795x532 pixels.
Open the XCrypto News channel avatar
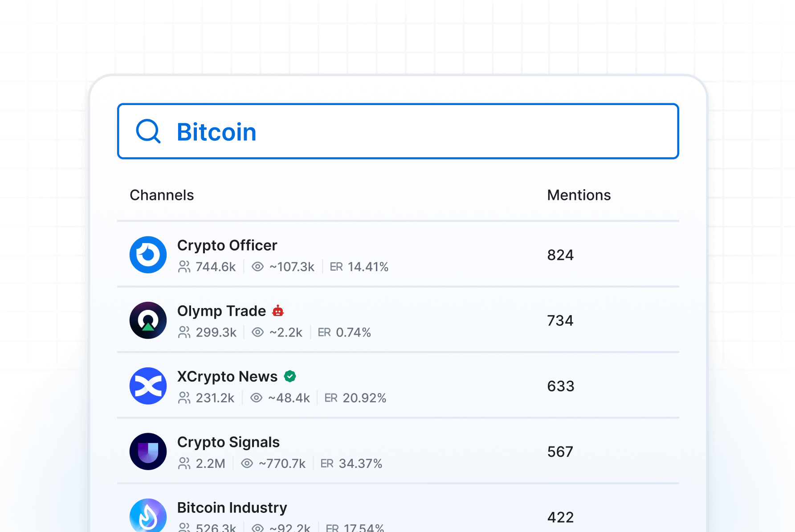(148, 386)
